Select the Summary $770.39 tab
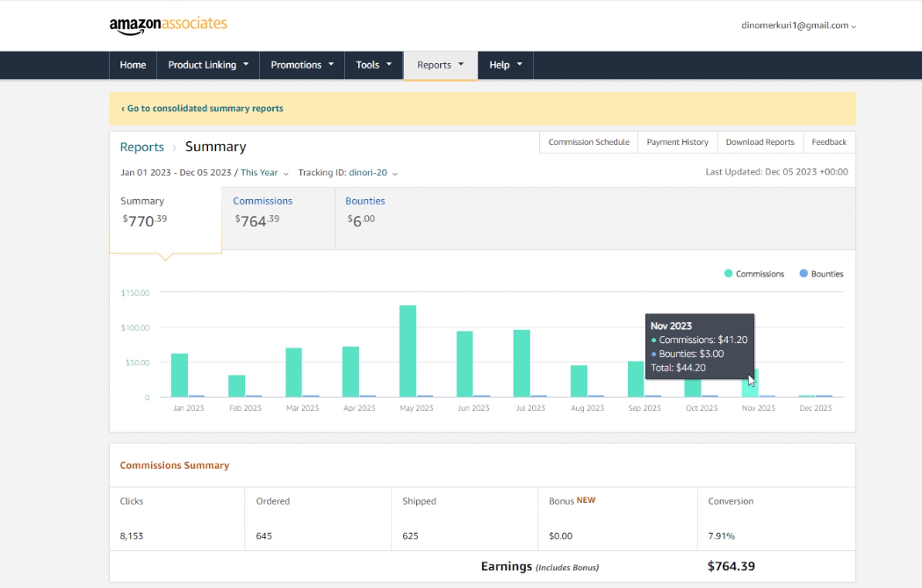Screen dimensions: 922x588 point(165,219)
